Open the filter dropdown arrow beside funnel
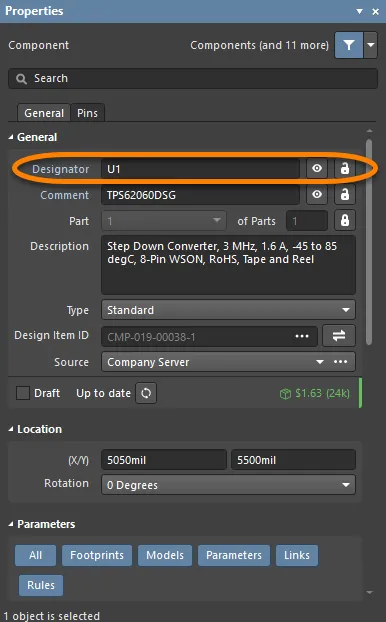Screen dimensions: 386x622 (371, 45)
